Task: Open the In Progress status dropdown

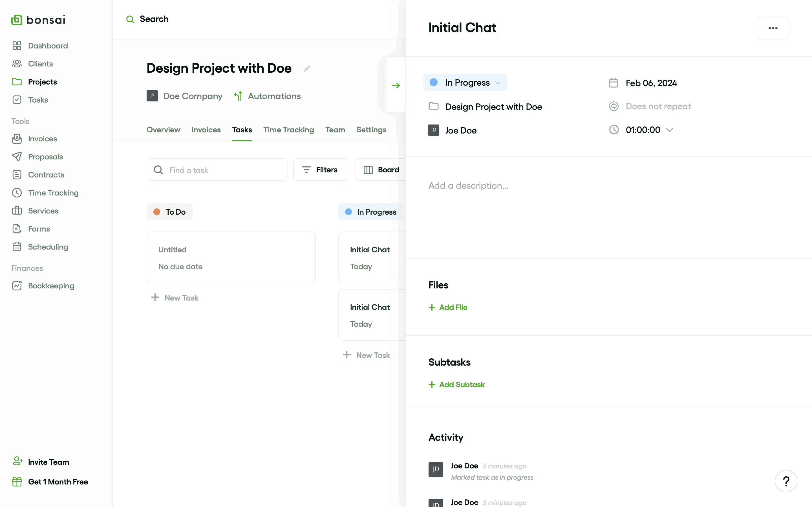Action: pyautogui.click(x=465, y=83)
